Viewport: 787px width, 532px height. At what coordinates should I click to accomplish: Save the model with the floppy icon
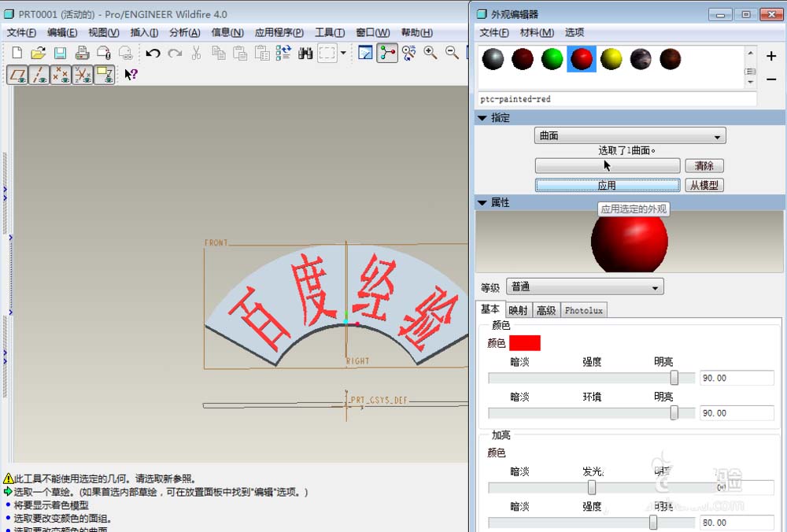click(61, 53)
